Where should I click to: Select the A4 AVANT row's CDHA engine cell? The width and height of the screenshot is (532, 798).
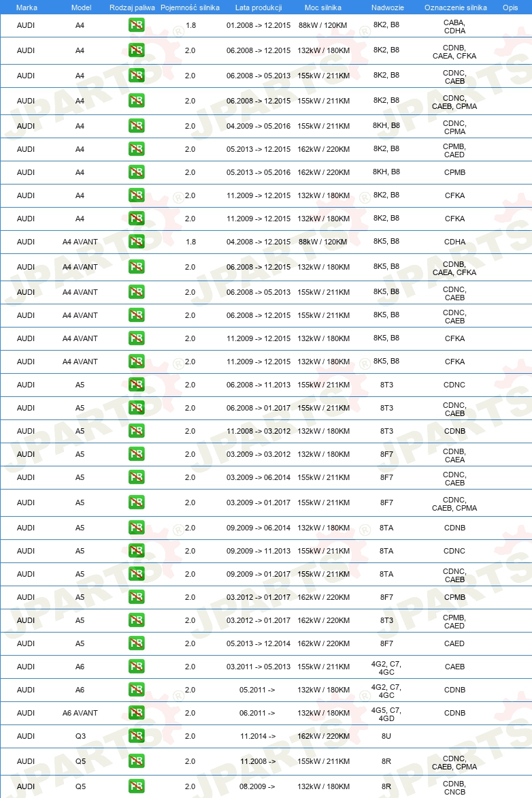click(454, 242)
